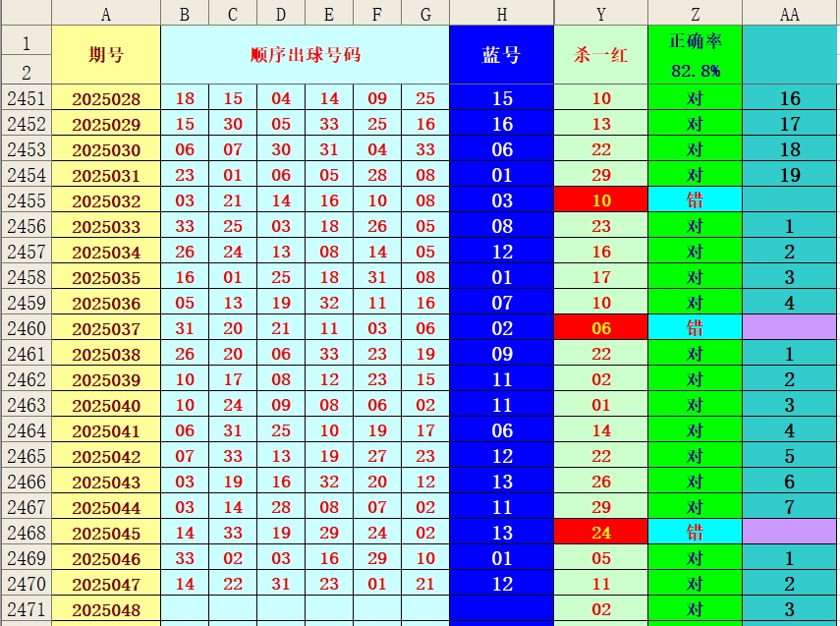840x626 pixels.
Task: Select column A header
Action: [x=106, y=13]
